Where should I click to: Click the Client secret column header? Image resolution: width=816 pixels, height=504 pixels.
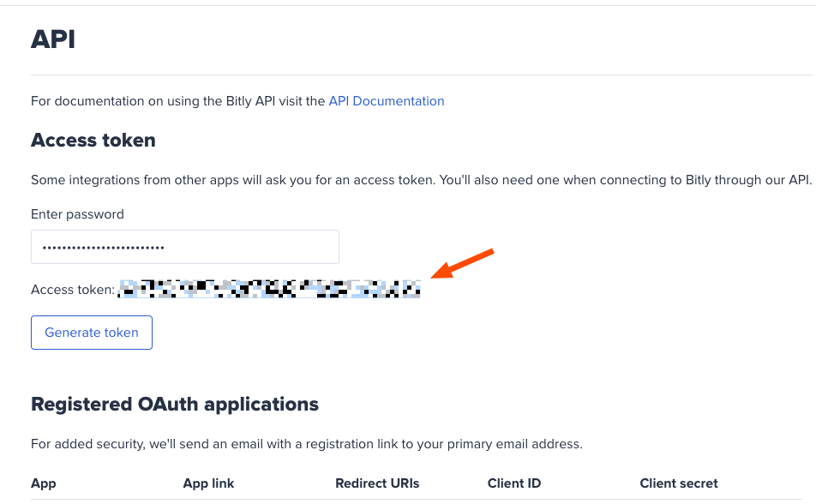(679, 483)
